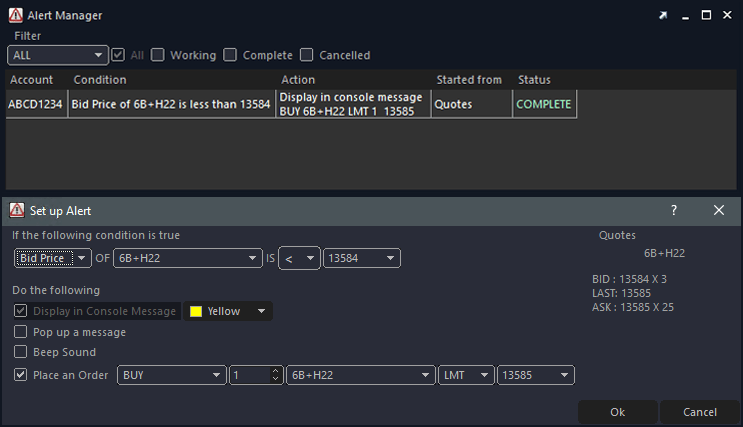
Task: Sort by the Status column header
Action: tap(534, 80)
